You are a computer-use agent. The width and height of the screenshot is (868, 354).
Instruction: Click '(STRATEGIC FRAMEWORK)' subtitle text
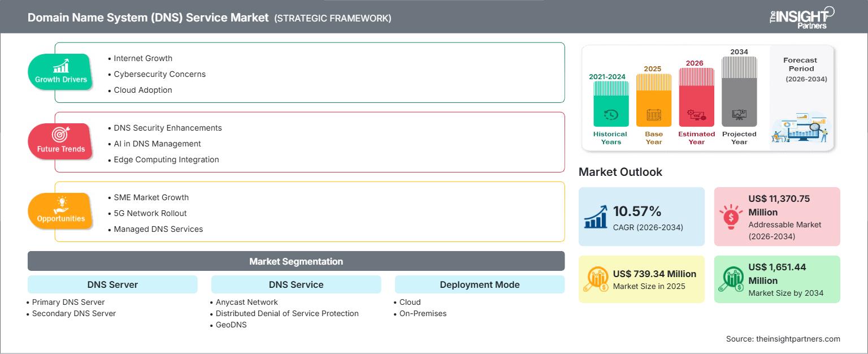click(333, 18)
